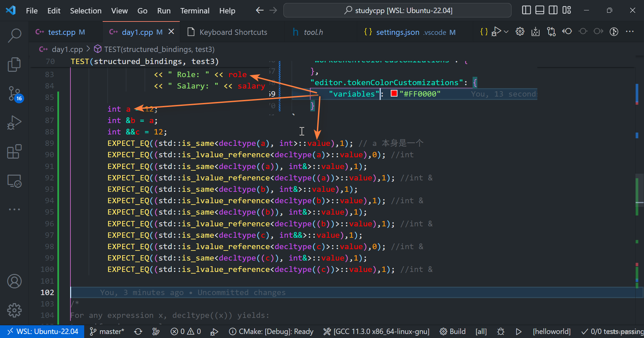Open the Help menu
The height and width of the screenshot is (338, 644).
pos(227,11)
